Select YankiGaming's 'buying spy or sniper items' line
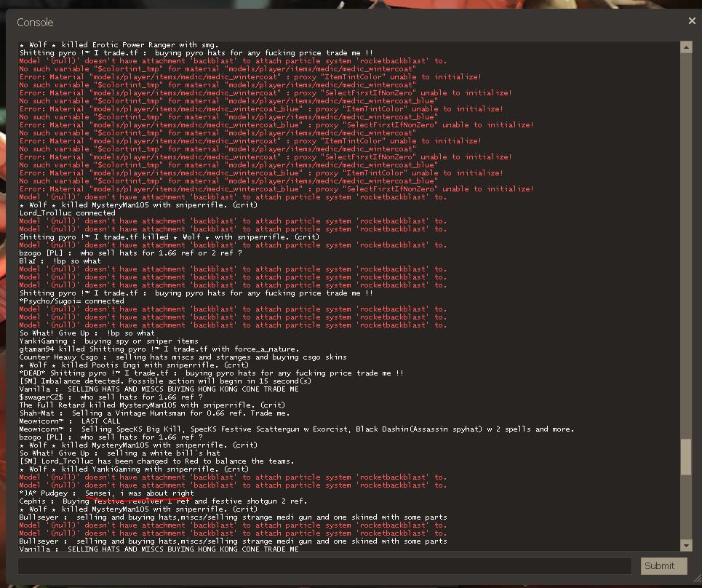Viewport: 702px width, 588px height. (x=108, y=341)
